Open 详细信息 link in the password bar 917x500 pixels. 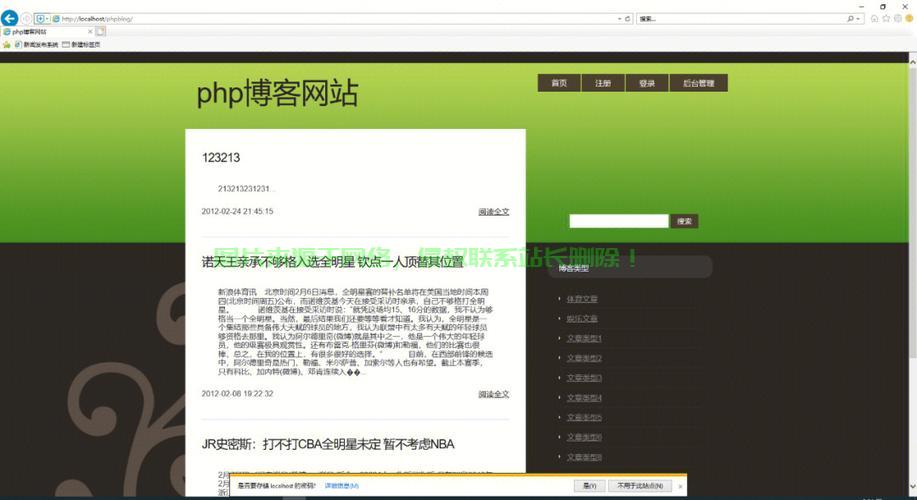342,486
